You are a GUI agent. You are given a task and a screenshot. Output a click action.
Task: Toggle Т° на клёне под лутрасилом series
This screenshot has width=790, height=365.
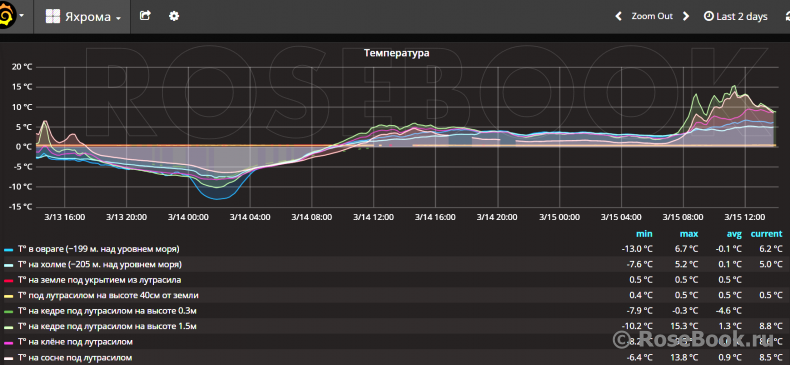(x=75, y=342)
